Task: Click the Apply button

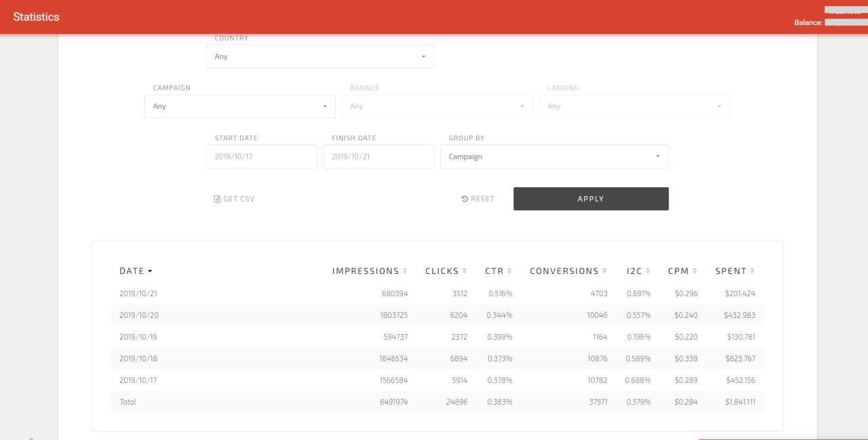Action: (x=591, y=199)
